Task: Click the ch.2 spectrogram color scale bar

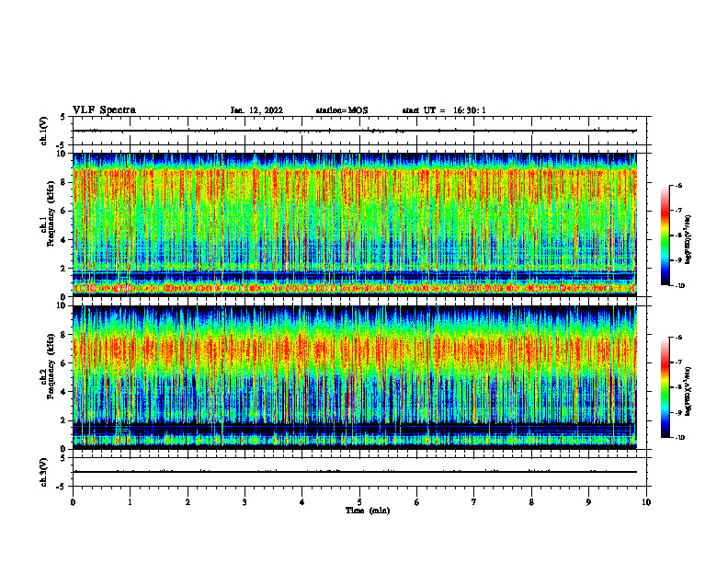Action: click(x=665, y=387)
